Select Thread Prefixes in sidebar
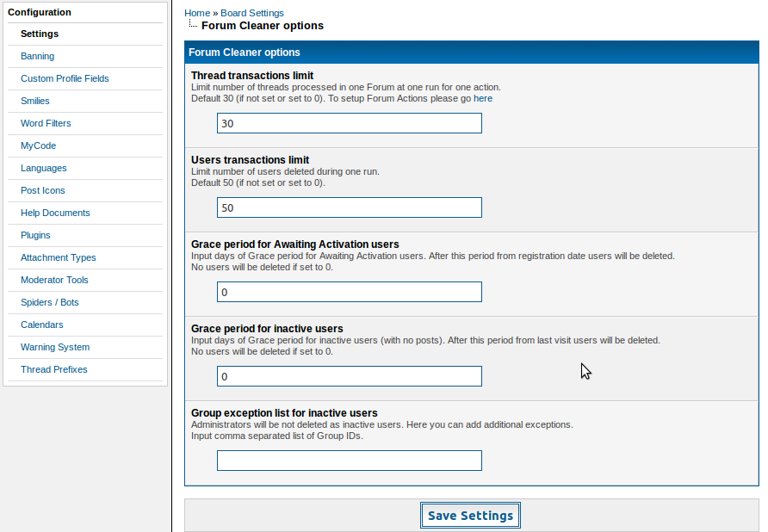The width and height of the screenshot is (768, 532). [53, 369]
